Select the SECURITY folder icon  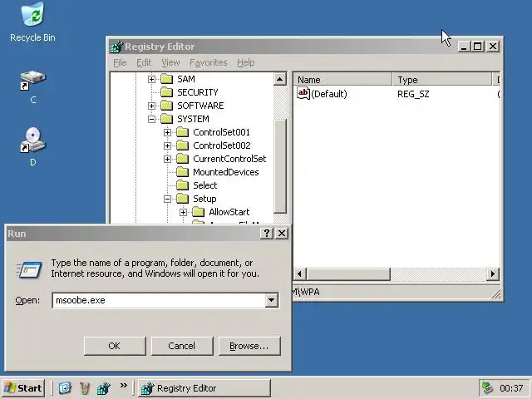[166, 92]
